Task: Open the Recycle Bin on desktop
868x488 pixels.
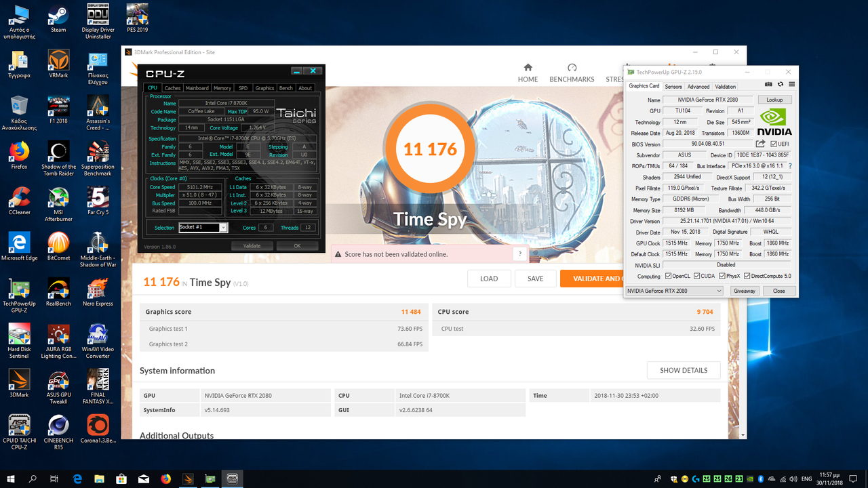Action: pyautogui.click(x=19, y=113)
